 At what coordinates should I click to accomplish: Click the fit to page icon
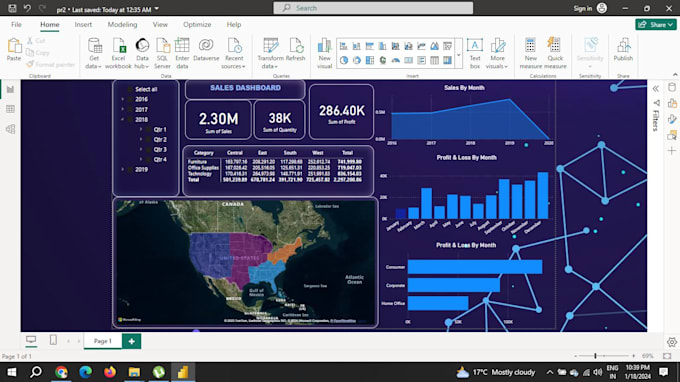667,356
